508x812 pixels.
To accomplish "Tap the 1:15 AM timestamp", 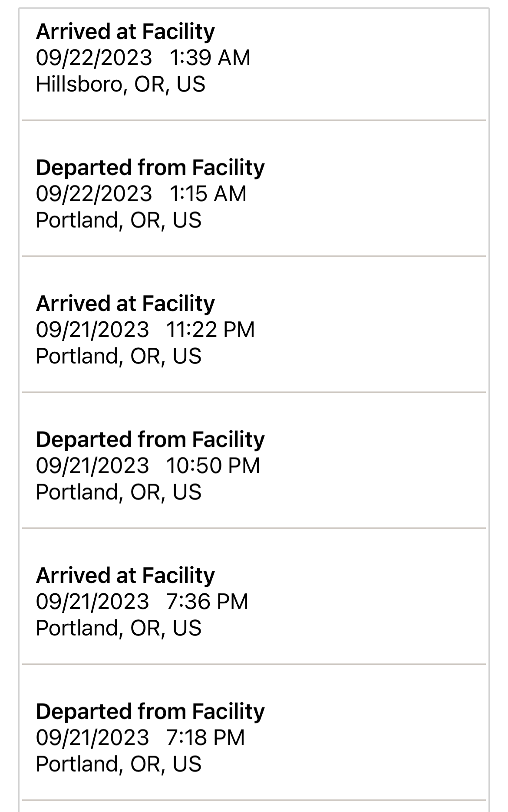I will tap(208, 193).
